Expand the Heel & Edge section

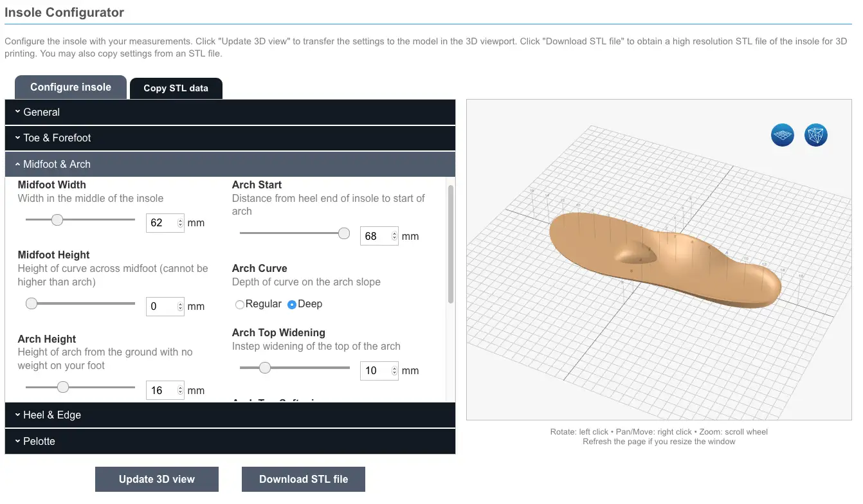click(x=230, y=415)
